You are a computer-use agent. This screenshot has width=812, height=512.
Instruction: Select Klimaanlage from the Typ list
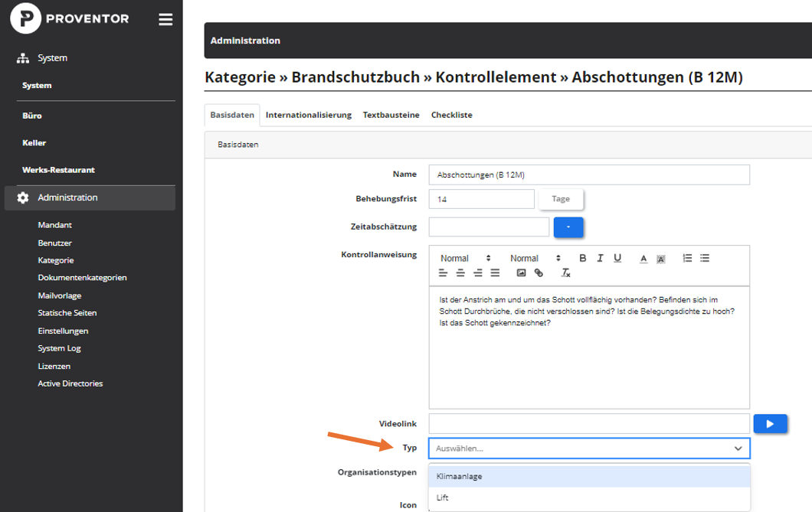click(589, 476)
